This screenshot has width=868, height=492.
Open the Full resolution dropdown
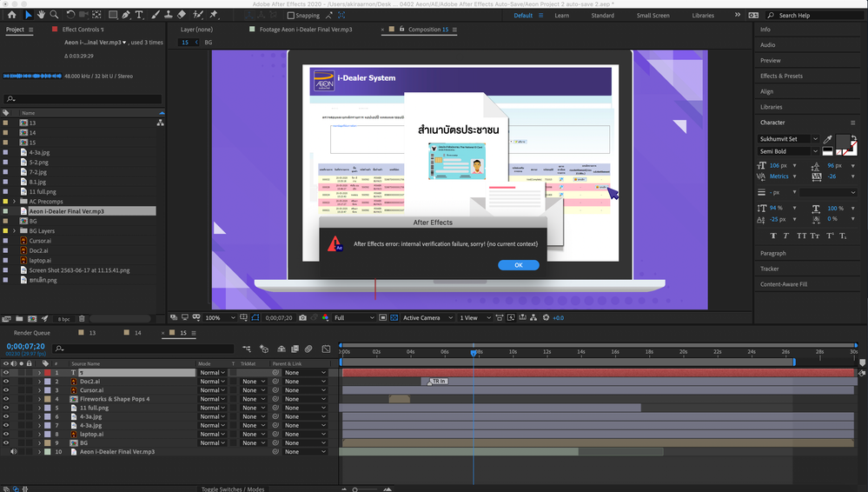click(354, 318)
